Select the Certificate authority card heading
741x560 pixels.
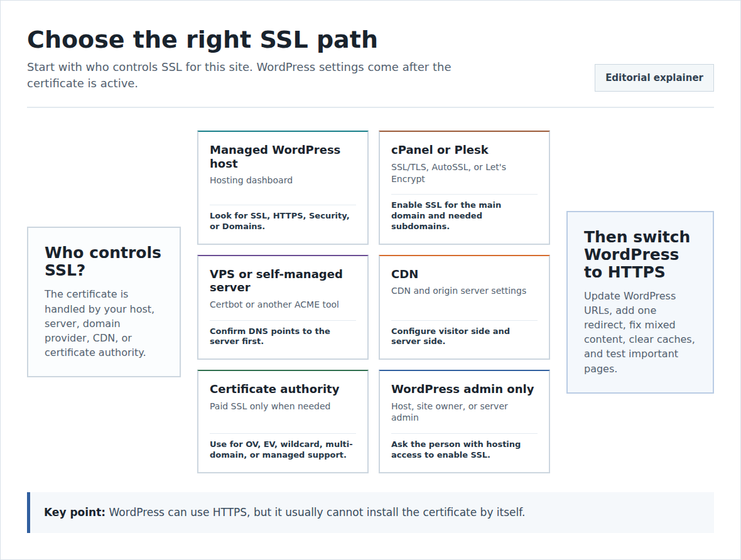click(274, 389)
